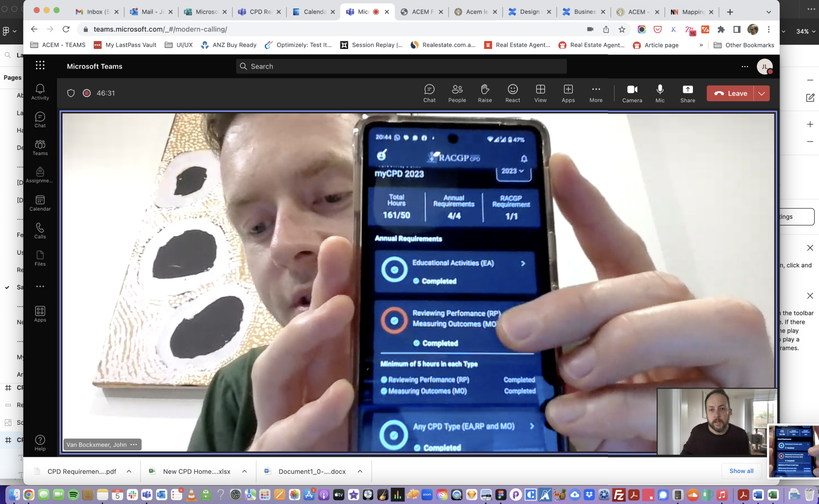Go back in the browser
This screenshot has height=504, width=819.
pos(34,29)
